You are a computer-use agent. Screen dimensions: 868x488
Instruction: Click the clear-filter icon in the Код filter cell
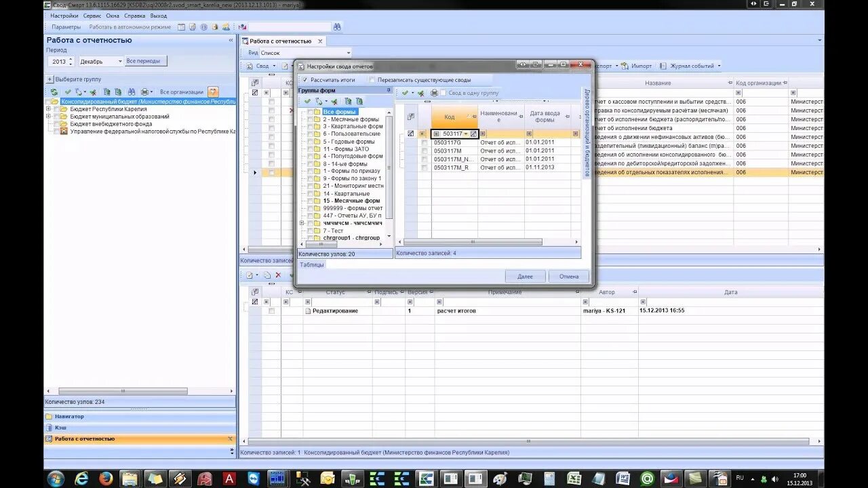pyautogui.click(x=473, y=134)
